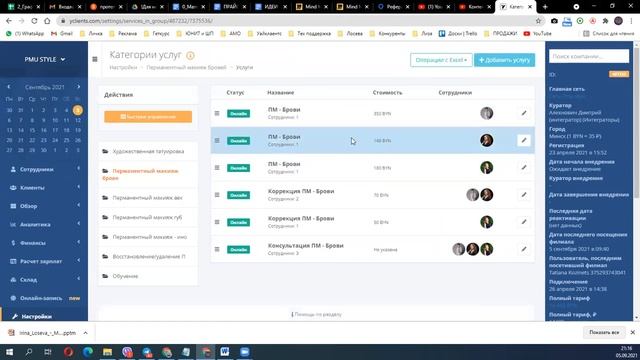
Task: Close the downloads bar
Action: (633, 333)
